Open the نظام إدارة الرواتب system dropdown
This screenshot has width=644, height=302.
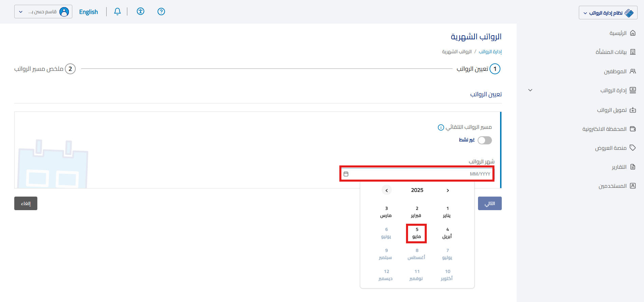tap(608, 13)
